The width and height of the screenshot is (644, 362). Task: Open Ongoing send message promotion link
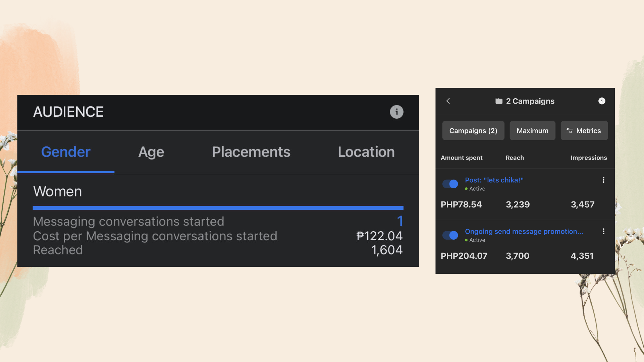[x=524, y=231]
